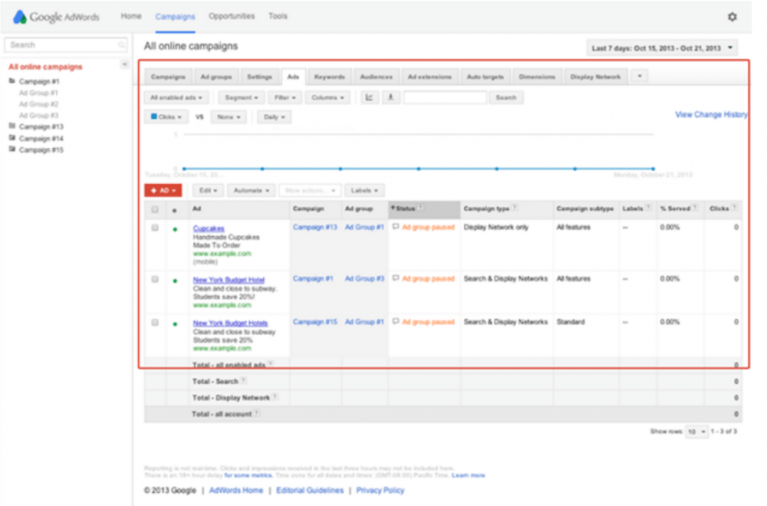The image size is (767, 506).
Task: Switch to the Ad groups tab
Action: 216,77
